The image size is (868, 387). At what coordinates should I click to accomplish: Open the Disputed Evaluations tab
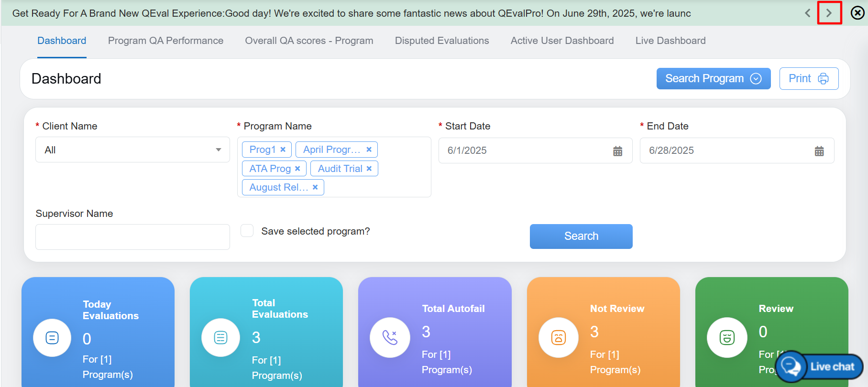pos(441,41)
